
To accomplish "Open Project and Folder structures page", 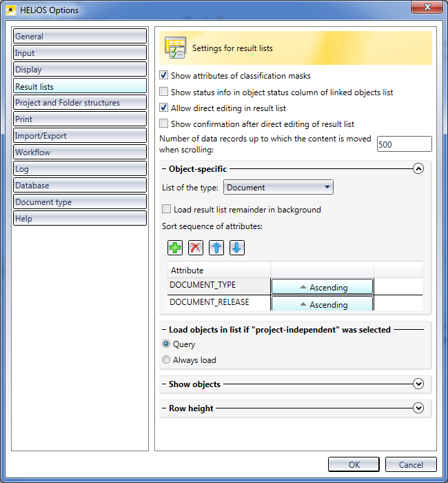I will [x=80, y=102].
